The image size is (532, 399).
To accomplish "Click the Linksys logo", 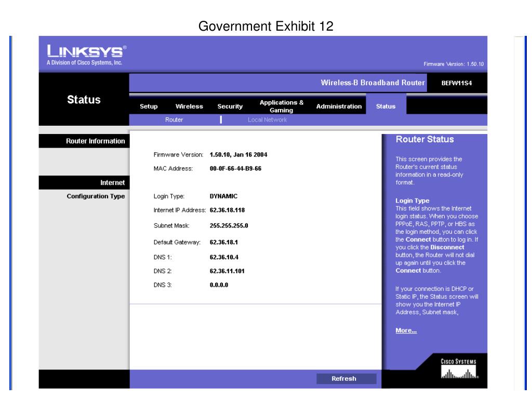I will tap(86, 54).
